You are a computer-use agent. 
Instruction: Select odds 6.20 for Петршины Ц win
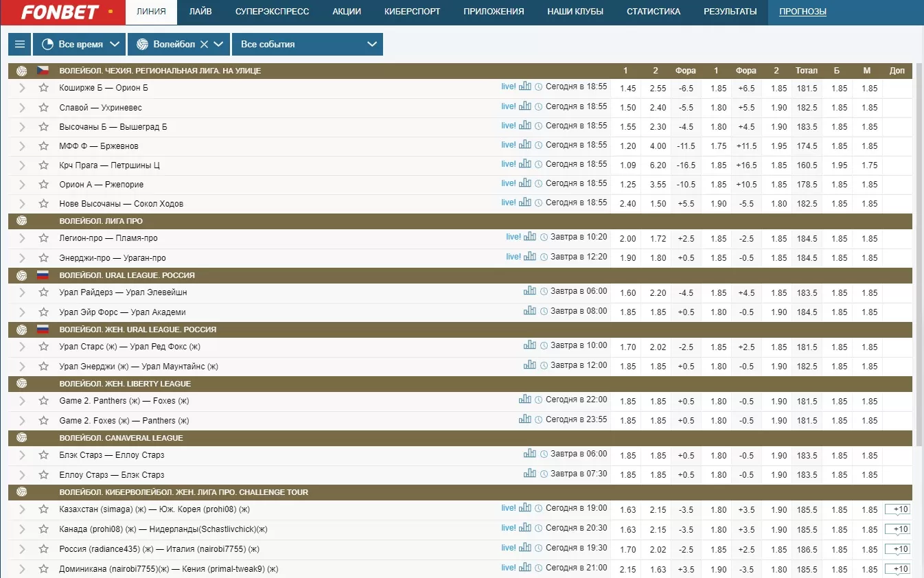pyautogui.click(x=658, y=165)
